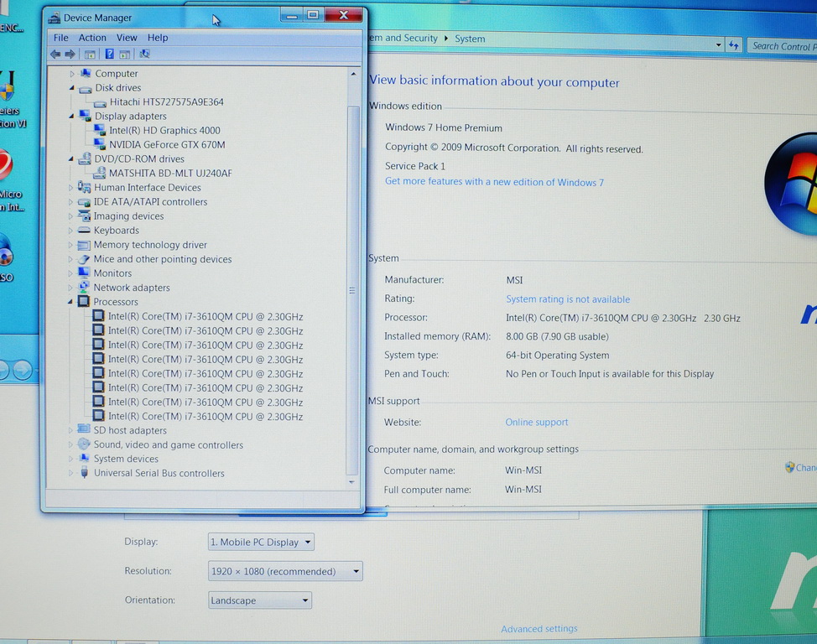Image resolution: width=817 pixels, height=644 pixels.
Task: Expand the Computer node
Action: tap(72, 74)
